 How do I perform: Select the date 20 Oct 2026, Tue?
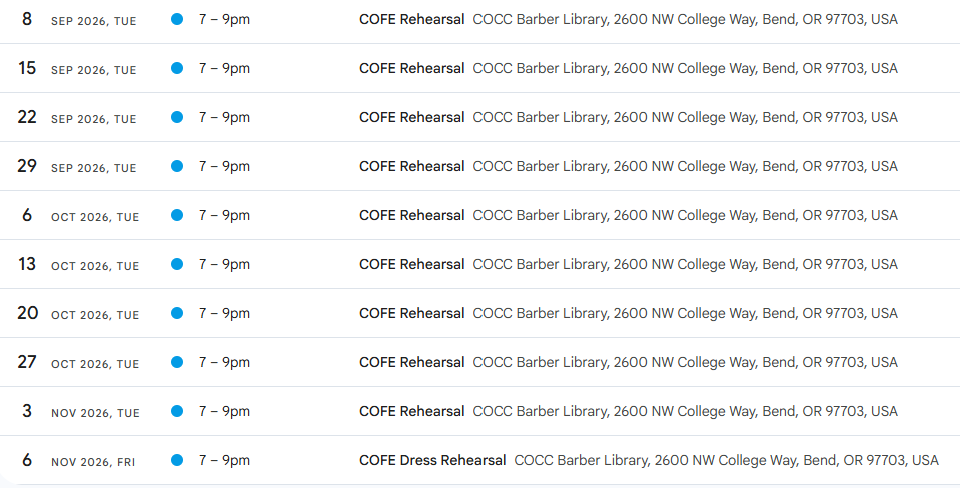[78, 313]
